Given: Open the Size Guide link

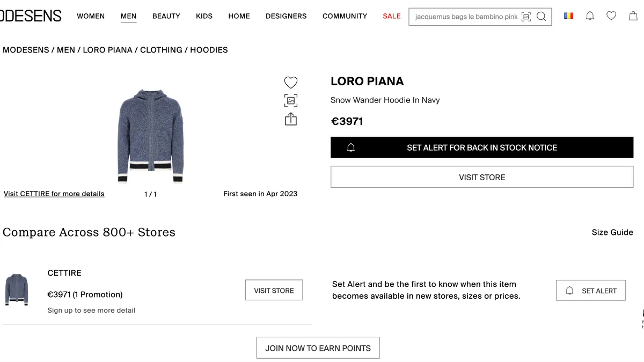Looking at the screenshot, I should click(612, 232).
